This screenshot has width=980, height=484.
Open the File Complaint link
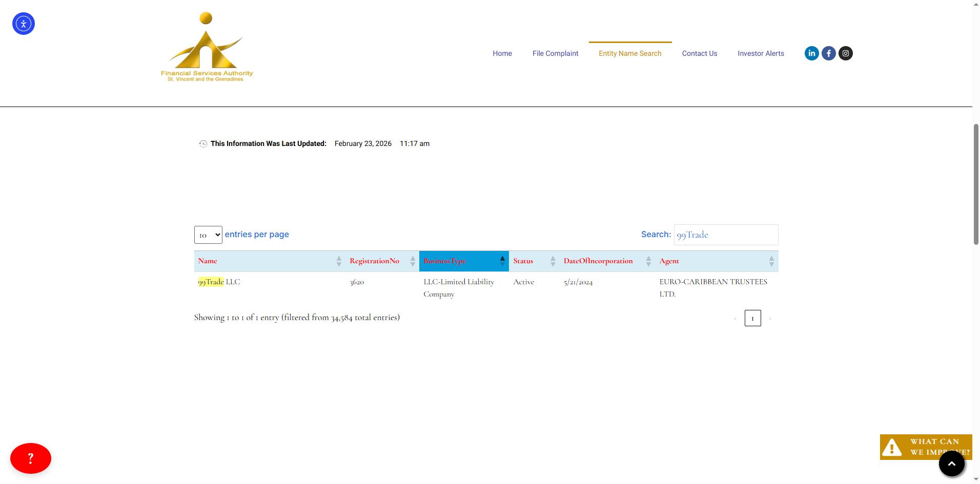coord(555,53)
